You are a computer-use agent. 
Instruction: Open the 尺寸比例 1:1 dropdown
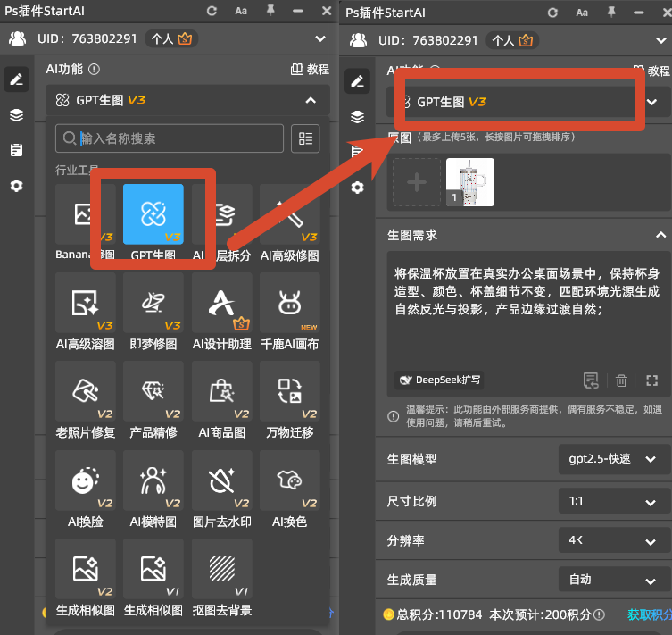(614, 501)
